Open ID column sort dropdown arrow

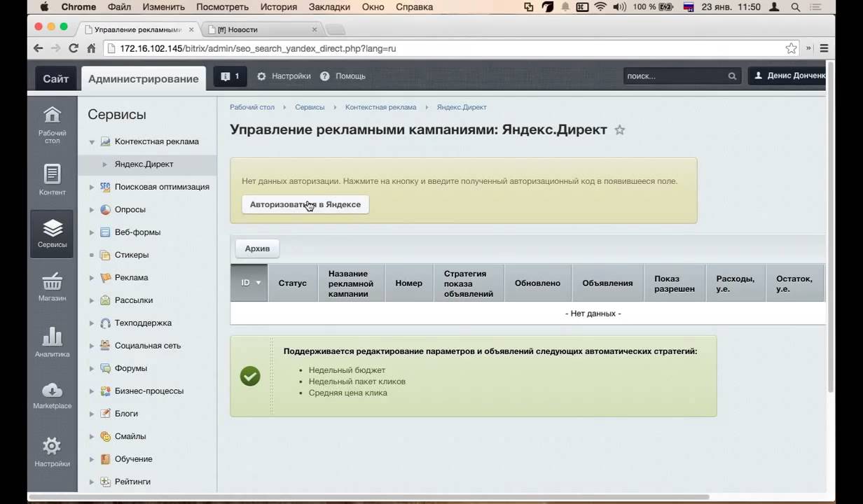click(258, 283)
